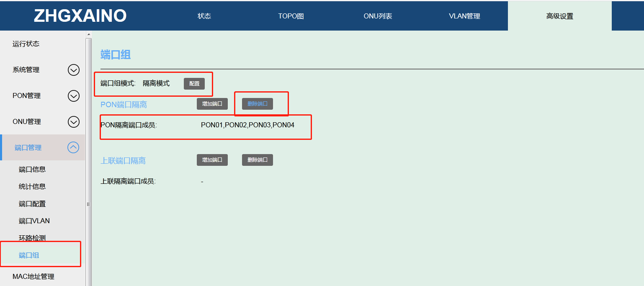Click the PON端口隔离 section heading

[124, 104]
